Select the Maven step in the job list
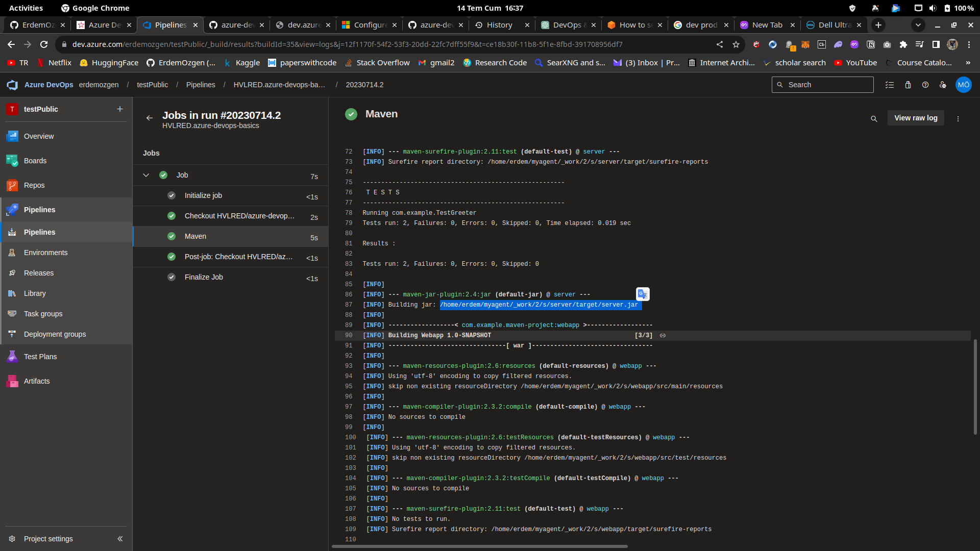 click(x=195, y=236)
